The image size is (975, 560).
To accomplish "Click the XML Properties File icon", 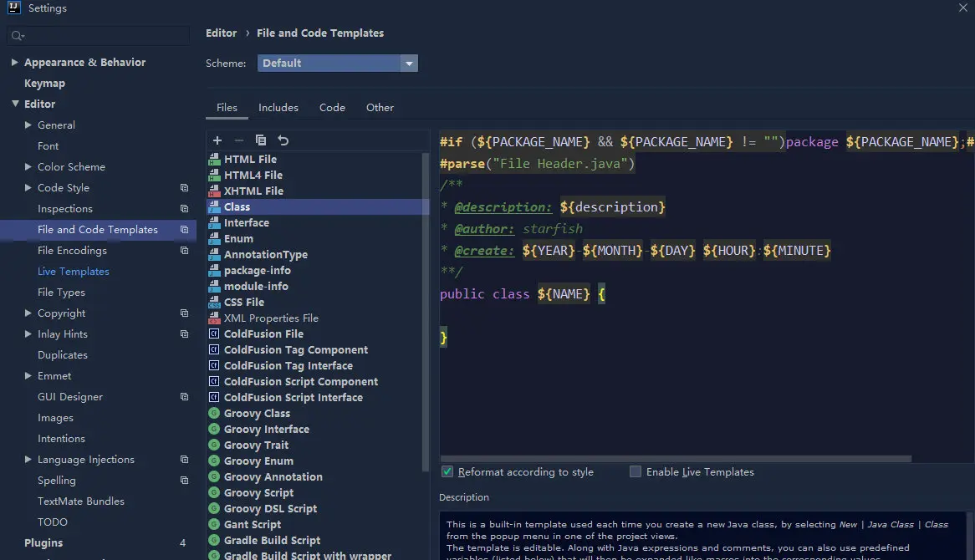I will (214, 318).
